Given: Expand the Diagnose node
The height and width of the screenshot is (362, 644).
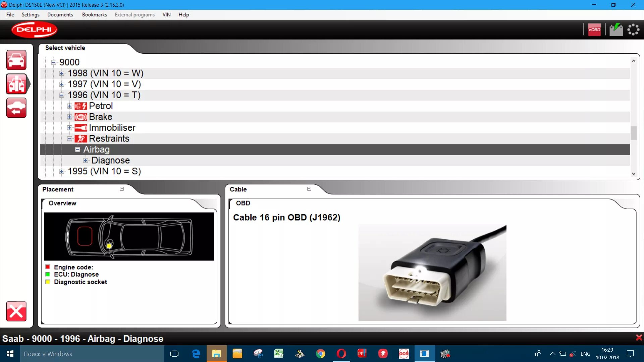Looking at the screenshot, I should click(86, 161).
